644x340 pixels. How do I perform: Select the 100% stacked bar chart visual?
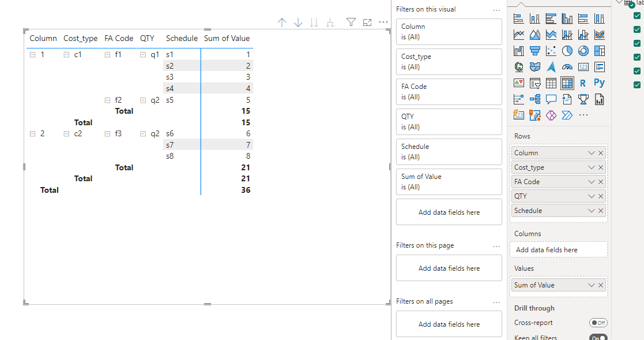[x=583, y=18]
